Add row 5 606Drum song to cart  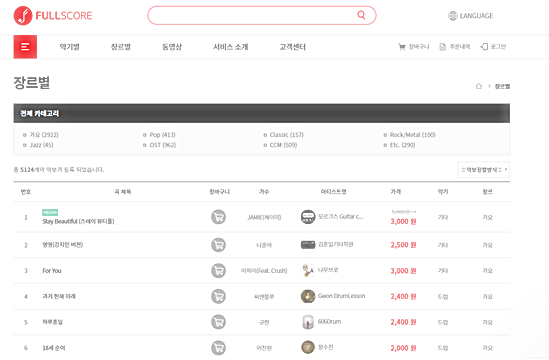click(218, 322)
